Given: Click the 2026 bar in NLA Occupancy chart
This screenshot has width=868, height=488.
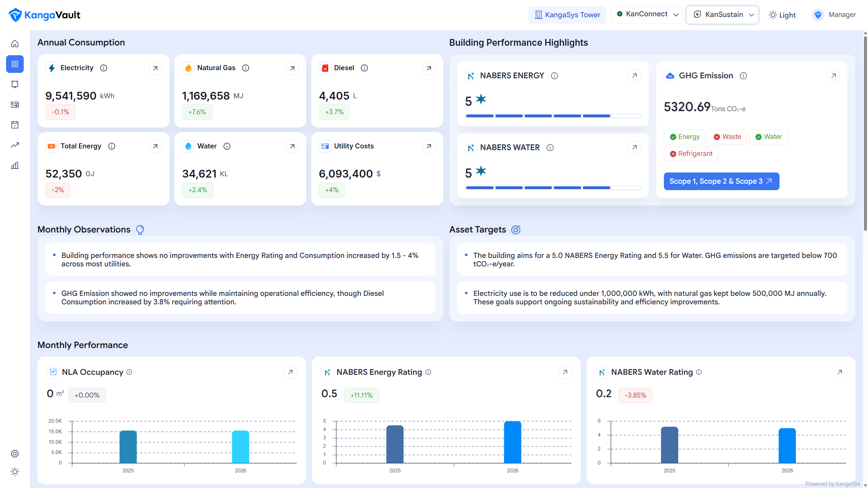Looking at the screenshot, I should tap(240, 447).
